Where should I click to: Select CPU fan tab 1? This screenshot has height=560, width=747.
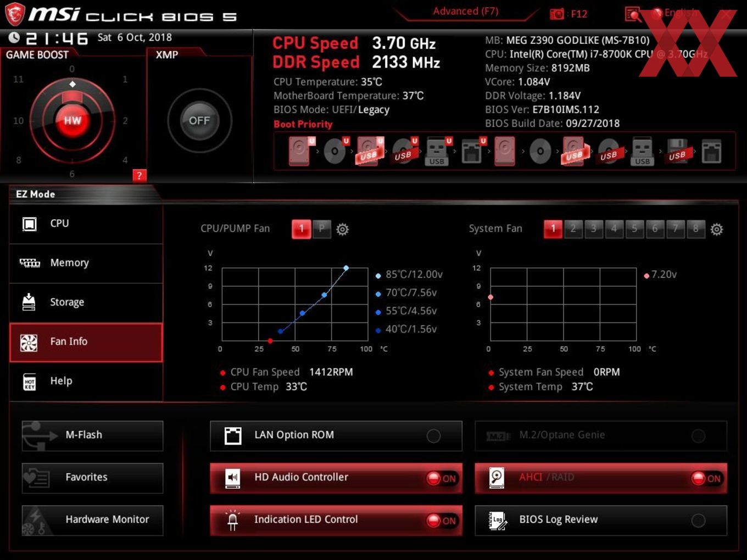coord(301,229)
